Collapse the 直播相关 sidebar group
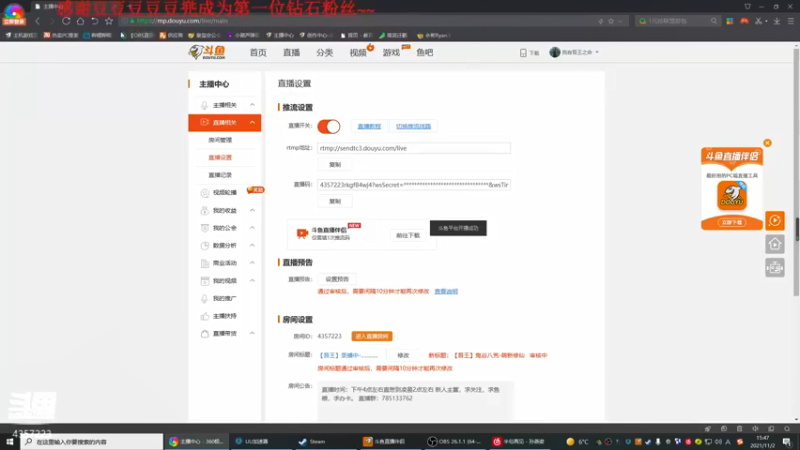Screen dimensions: 800x450 [x=252, y=122]
